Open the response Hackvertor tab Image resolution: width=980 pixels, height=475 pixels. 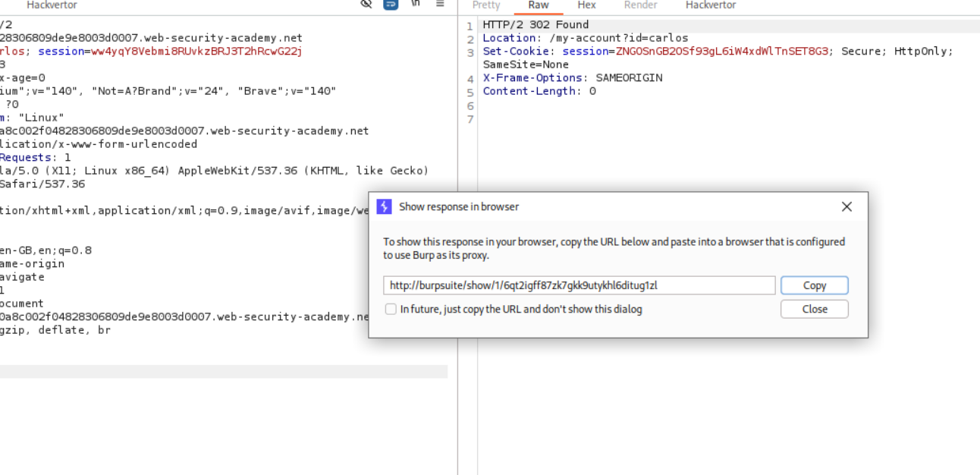[710, 5]
